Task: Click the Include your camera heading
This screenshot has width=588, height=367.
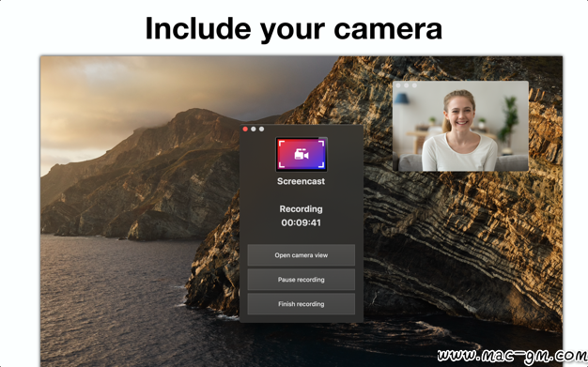Action: click(294, 29)
